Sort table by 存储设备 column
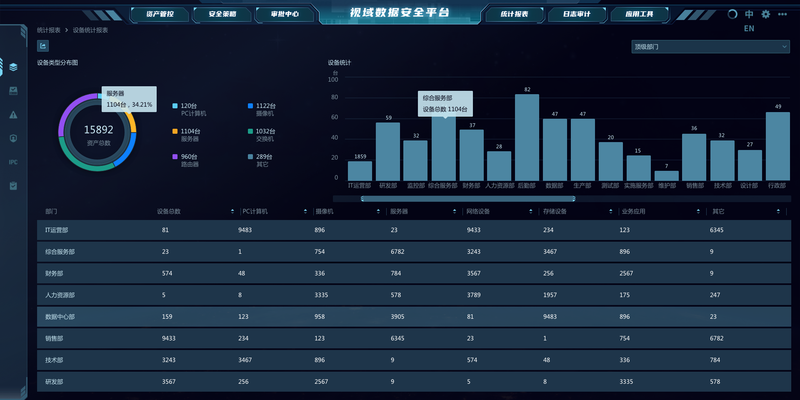This screenshot has height=400, width=800. [611, 211]
